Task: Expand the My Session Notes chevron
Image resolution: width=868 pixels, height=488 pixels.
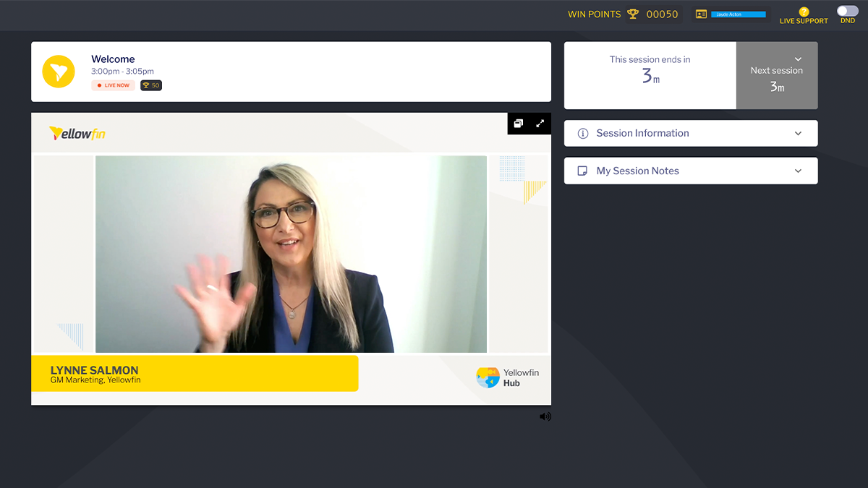Action: coord(798,171)
